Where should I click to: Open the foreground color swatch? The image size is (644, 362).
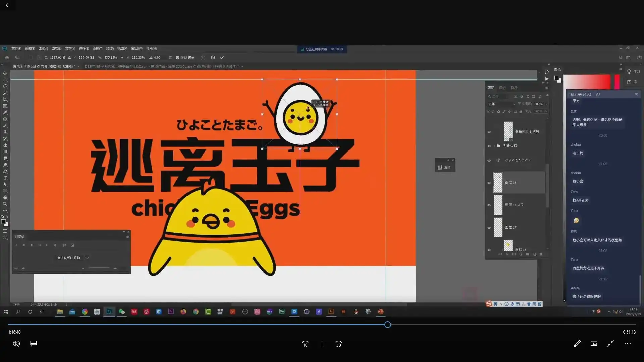pyautogui.click(x=4, y=222)
